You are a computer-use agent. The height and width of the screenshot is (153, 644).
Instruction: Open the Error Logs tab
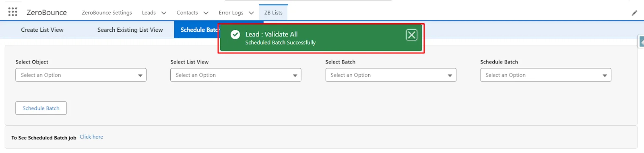(231, 12)
